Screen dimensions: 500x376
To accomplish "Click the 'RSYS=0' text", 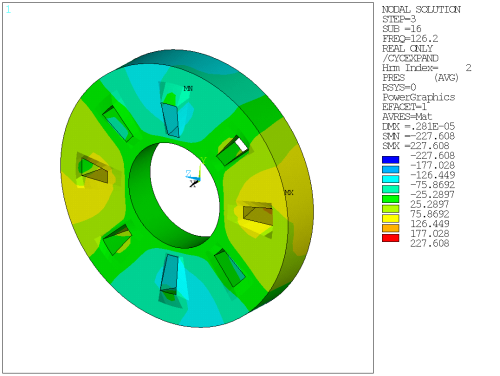I will (399, 87).
